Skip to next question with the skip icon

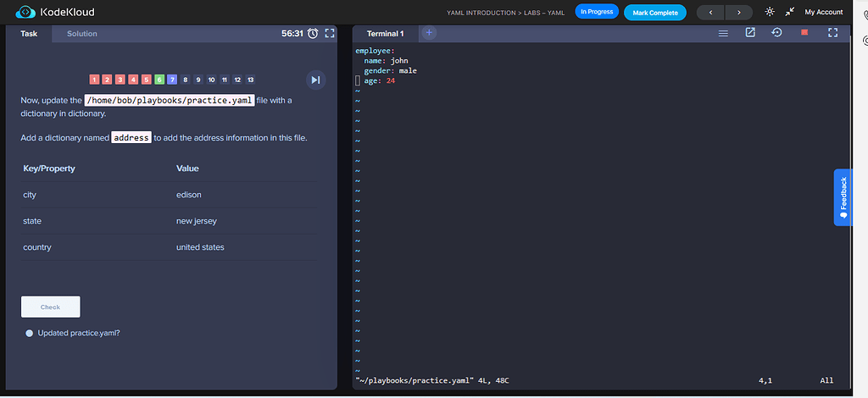[x=315, y=80]
